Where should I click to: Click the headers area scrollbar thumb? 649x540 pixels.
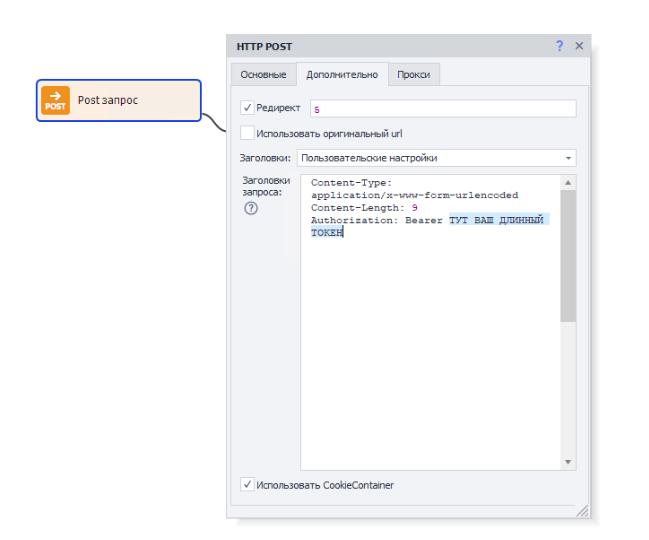(568, 256)
